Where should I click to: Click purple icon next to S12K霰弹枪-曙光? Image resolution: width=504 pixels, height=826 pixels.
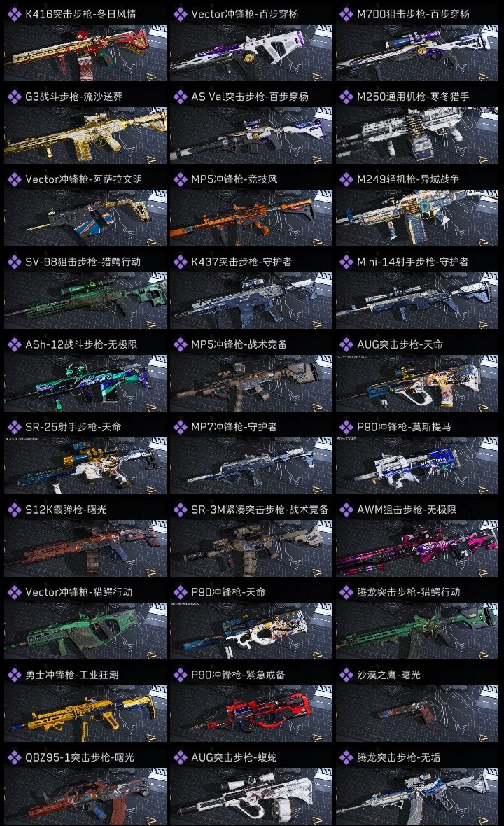(x=15, y=510)
